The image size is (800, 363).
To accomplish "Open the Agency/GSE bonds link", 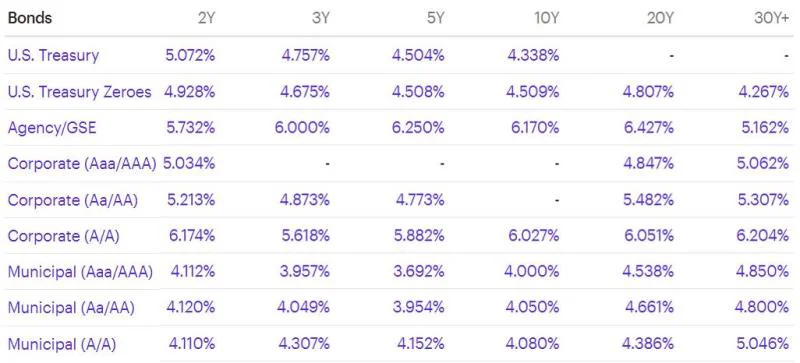I will tap(52, 128).
